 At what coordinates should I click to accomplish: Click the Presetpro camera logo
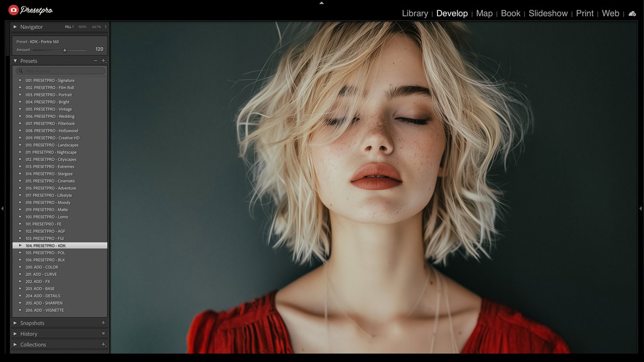tap(14, 10)
